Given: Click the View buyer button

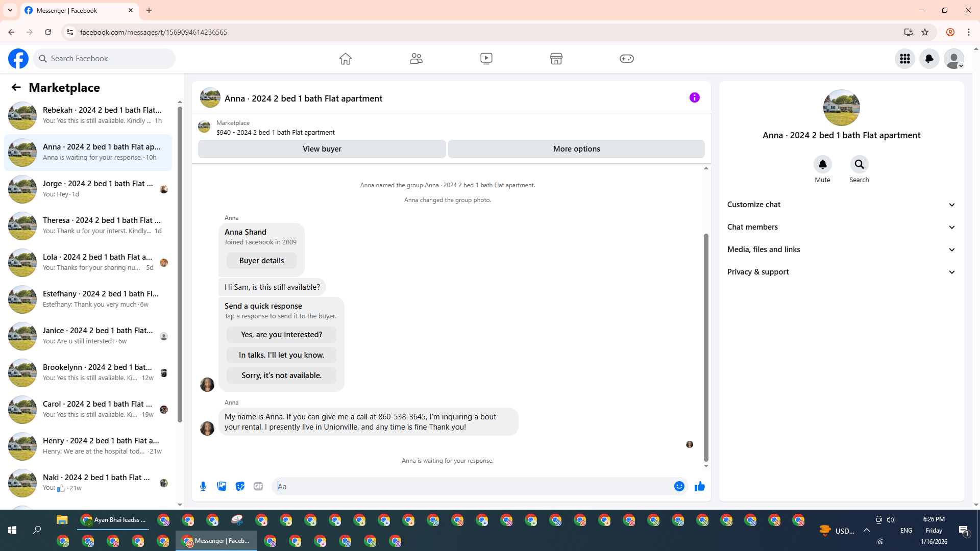Looking at the screenshot, I should tap(322, 149).
